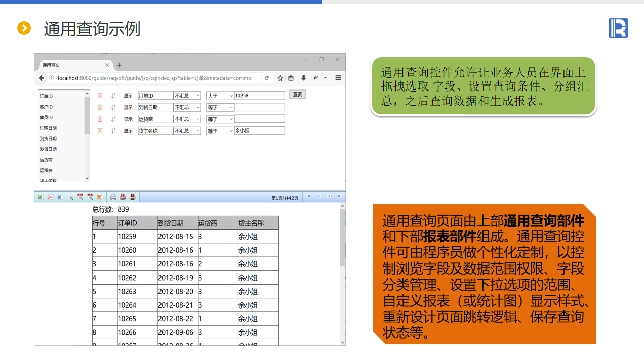Open a new tab with the plus icon
The height and width of the screenshot is (362, 644).
pyautogui.click(x=119, y=65)
